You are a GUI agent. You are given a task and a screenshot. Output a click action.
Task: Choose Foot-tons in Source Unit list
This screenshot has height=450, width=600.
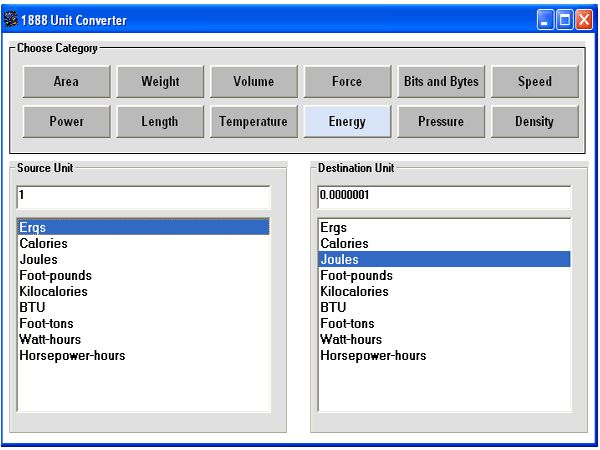tap(143, 323)
